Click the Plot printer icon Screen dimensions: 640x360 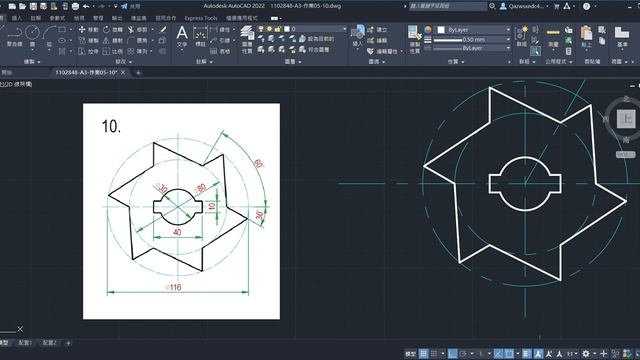coord(76,6)
